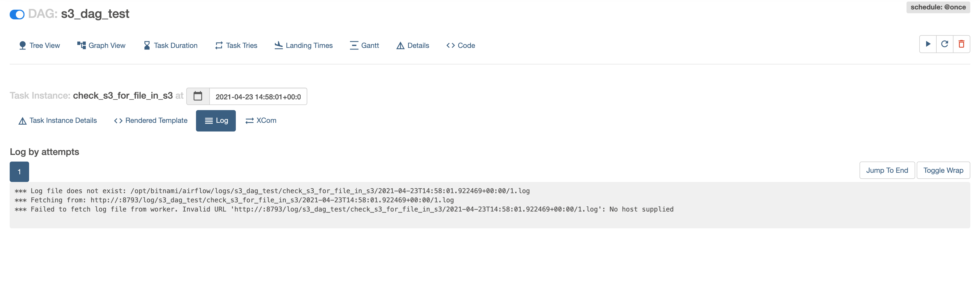The image size is (980, 290).
Task: Trigger the DAG using the play icon
Action: coord(928,44)
